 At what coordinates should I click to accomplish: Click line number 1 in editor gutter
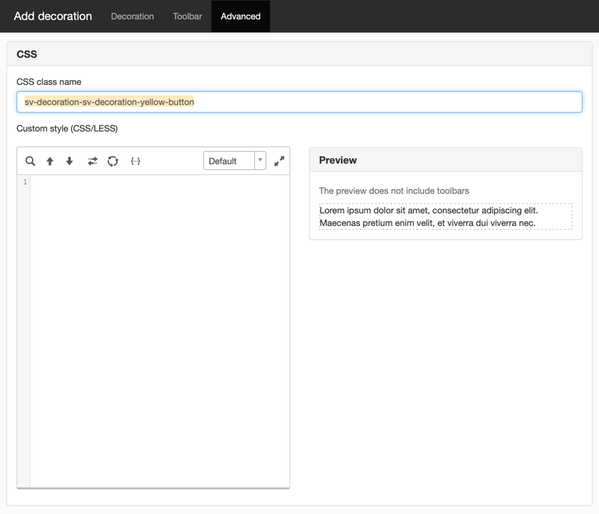[x=25, y=182]
